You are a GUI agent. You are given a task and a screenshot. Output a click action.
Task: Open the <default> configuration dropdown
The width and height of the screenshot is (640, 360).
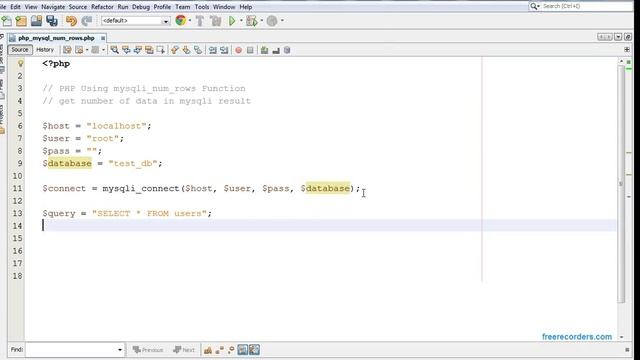click(x=136, y=21)
